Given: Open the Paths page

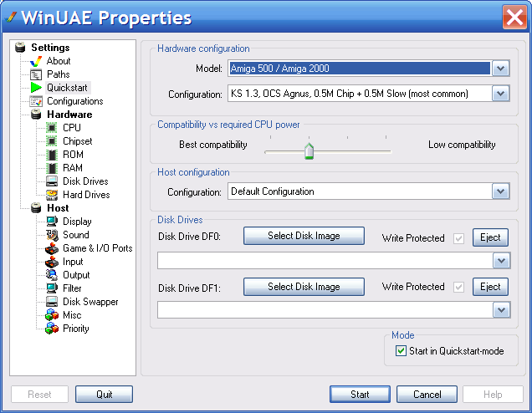Looking at the screenshot, I should [59, 74].
